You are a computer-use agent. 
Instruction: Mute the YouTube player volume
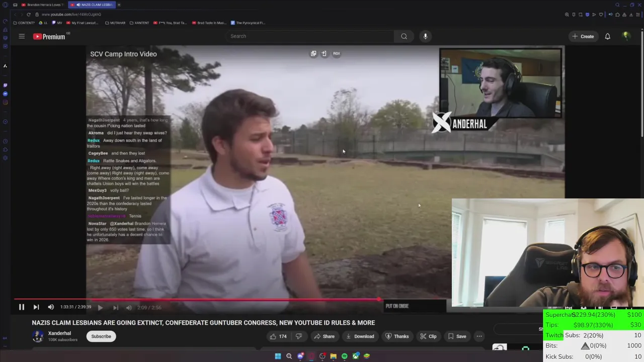[51, 307]
